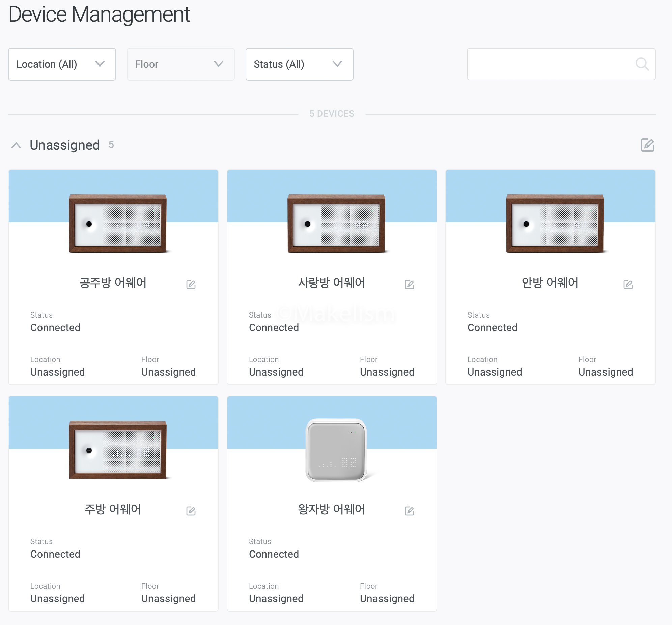Click the edit icon for 공주방 어웨어

click(191, 285)
